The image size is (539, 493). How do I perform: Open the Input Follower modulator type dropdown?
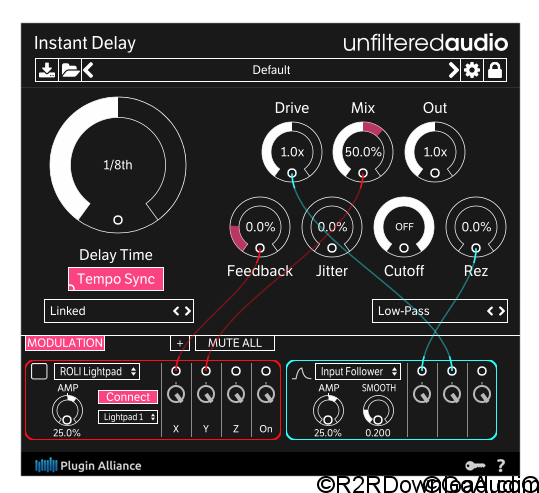coord(358,372)
